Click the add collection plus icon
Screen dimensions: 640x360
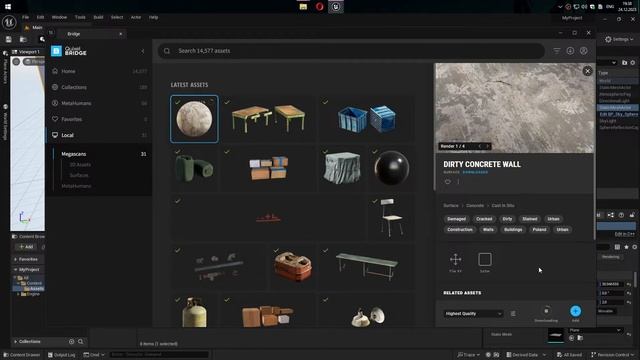click(x=71, y=342)
